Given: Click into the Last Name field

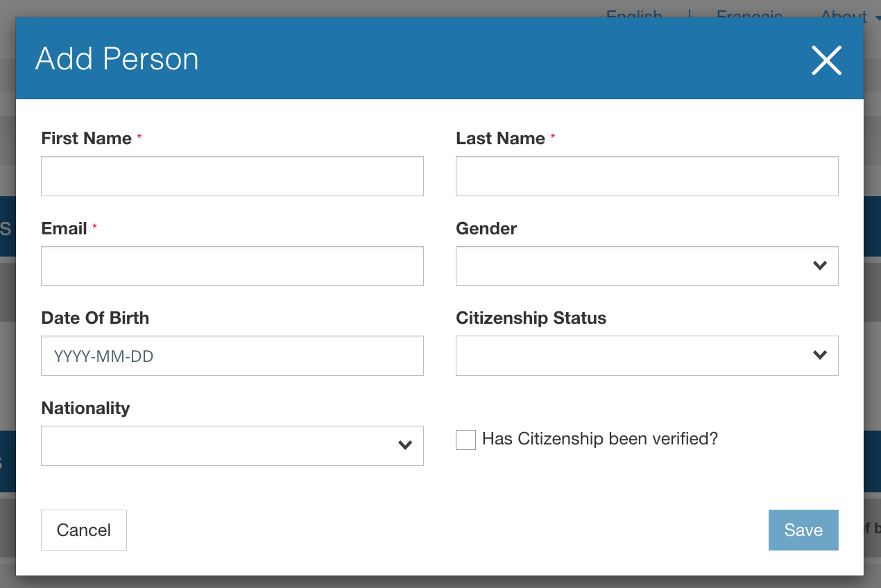Looking at the screenshot, I should click(647, 176).
